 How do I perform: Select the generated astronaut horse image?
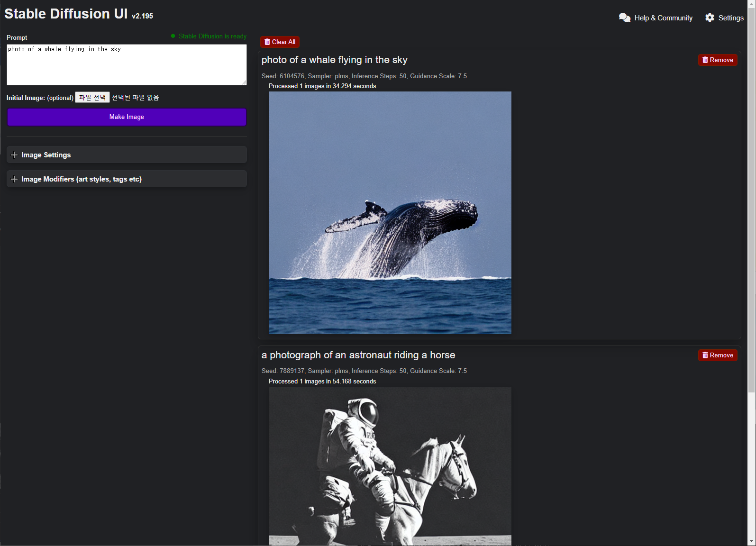[x=390, y=466]
